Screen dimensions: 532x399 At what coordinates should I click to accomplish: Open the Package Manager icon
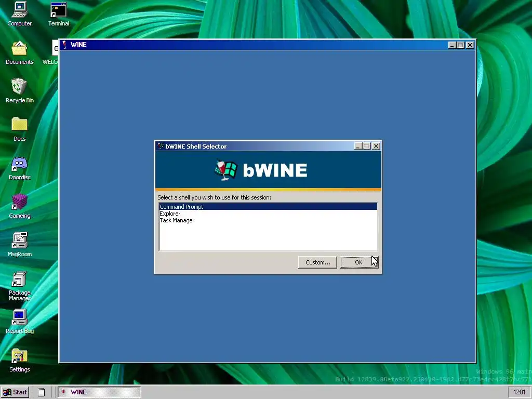(x=19, y=286)
